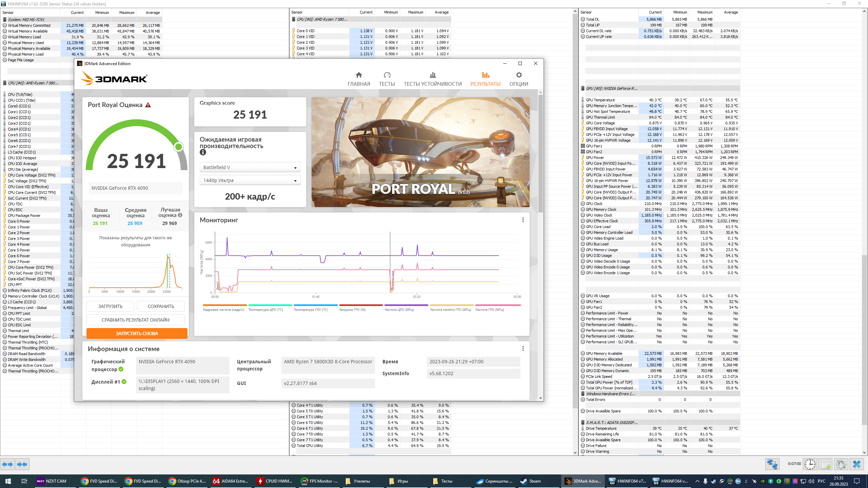Open HWiNFO remote network sensors icon
The image size is (868, 488).
point(772,464)
